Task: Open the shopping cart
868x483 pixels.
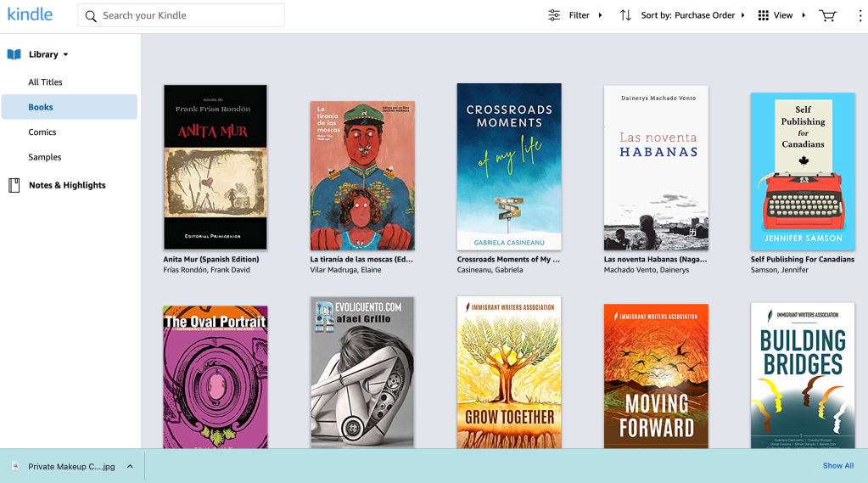Action: [827, 15]
